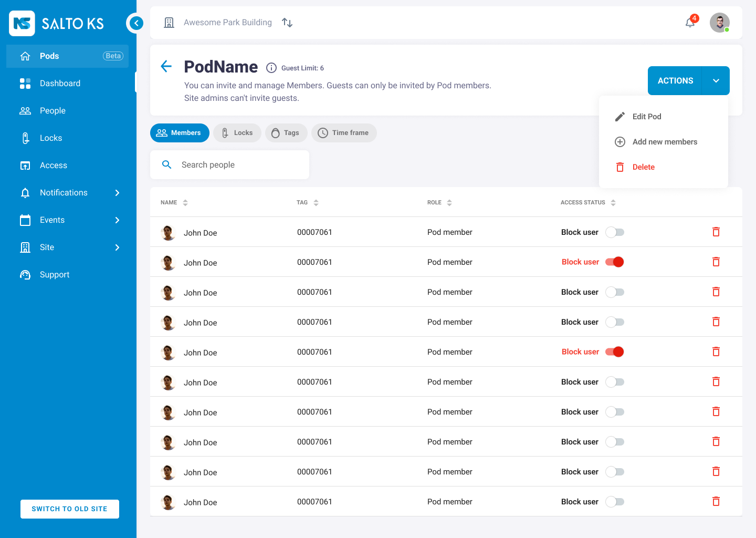756x538 pixels.
Task: Click trash icon in last table row
Action: (716, 501)
